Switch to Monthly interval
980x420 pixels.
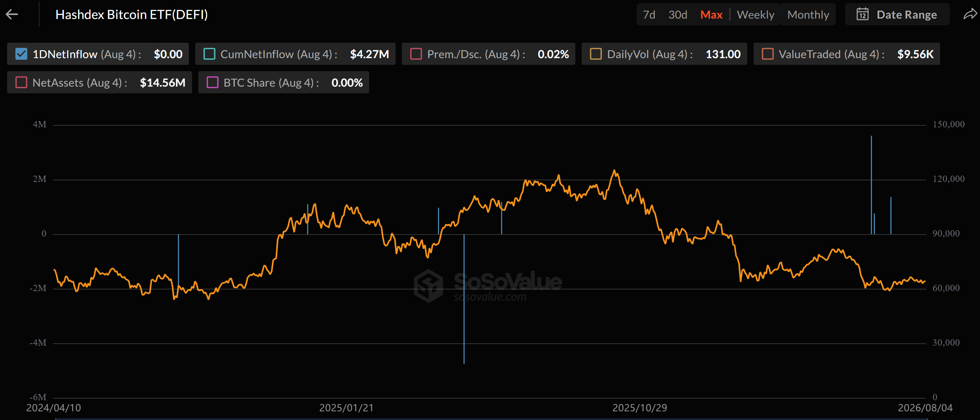[808, 15]
